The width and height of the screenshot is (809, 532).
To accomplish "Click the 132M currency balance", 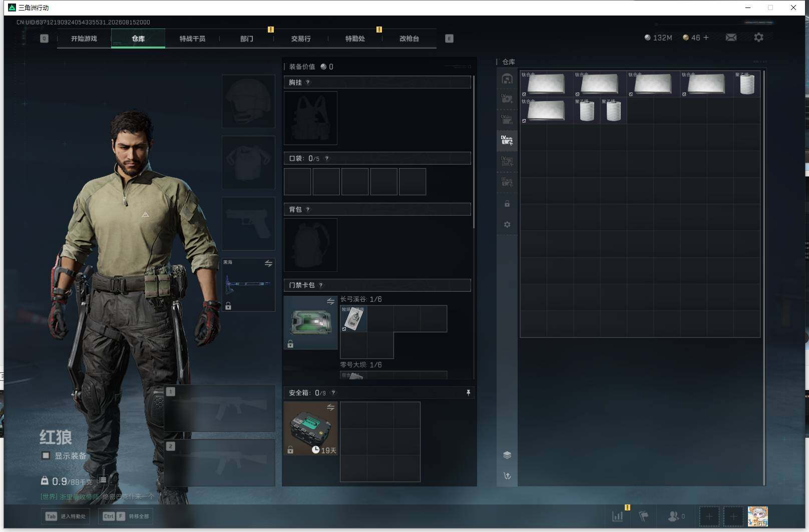I will tap(658, 38).
